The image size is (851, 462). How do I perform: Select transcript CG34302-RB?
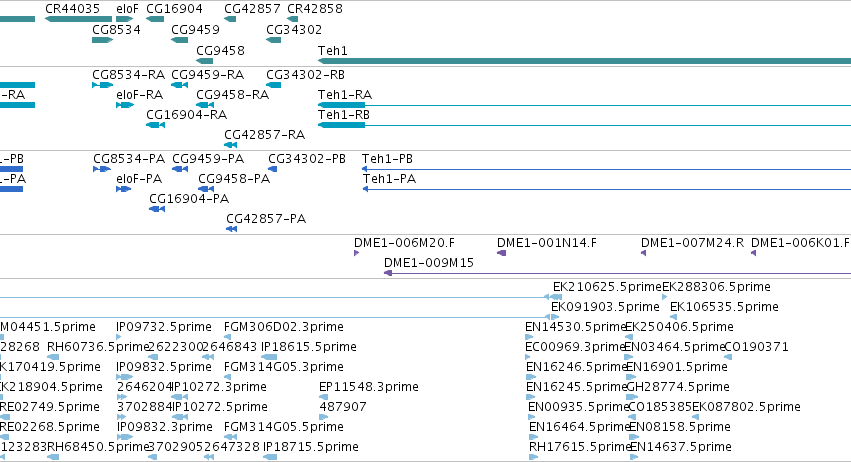click(306, 74)
